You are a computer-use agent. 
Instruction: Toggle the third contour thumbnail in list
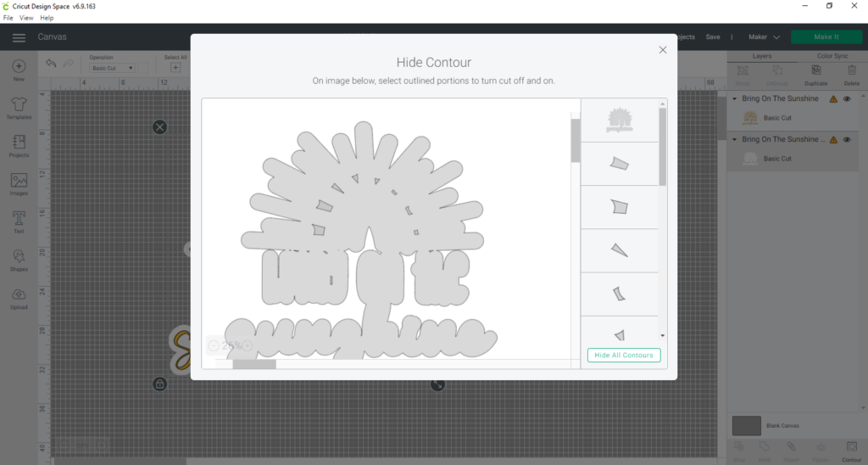click(x=620, y=207)
